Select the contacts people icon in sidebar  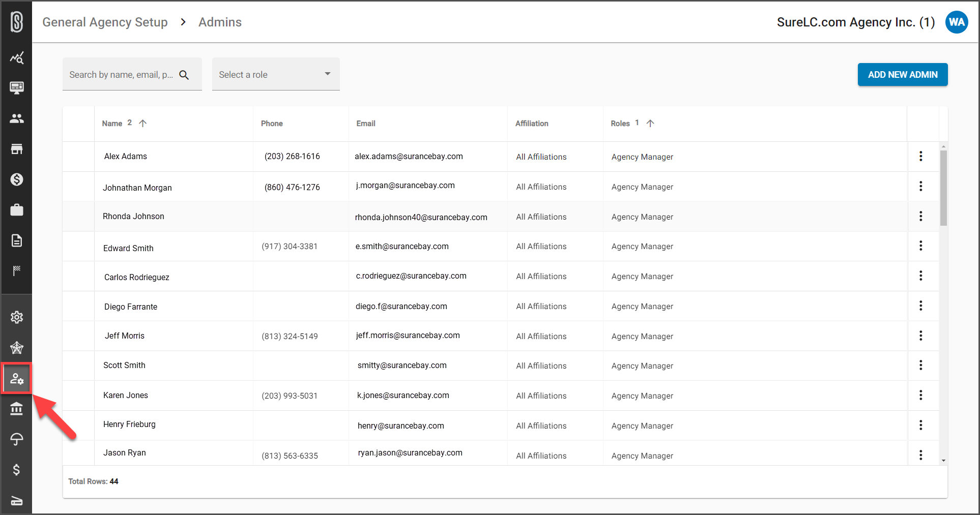tap(17, 118)
